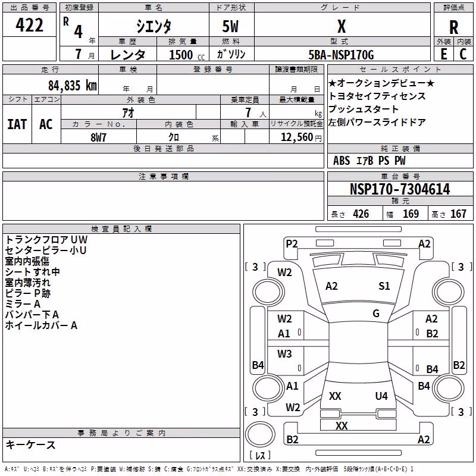Click the length value 426
The width and height of the screenshot is (476, 476).
pos(361,214)
